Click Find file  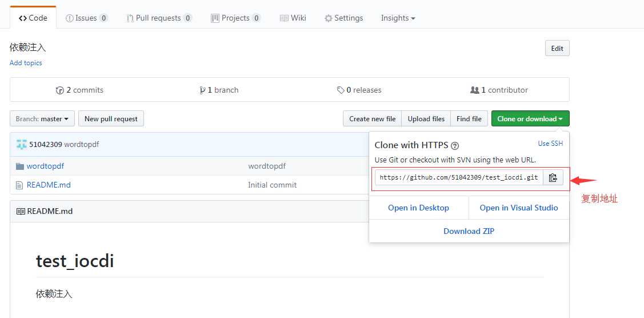click(469, 119)
